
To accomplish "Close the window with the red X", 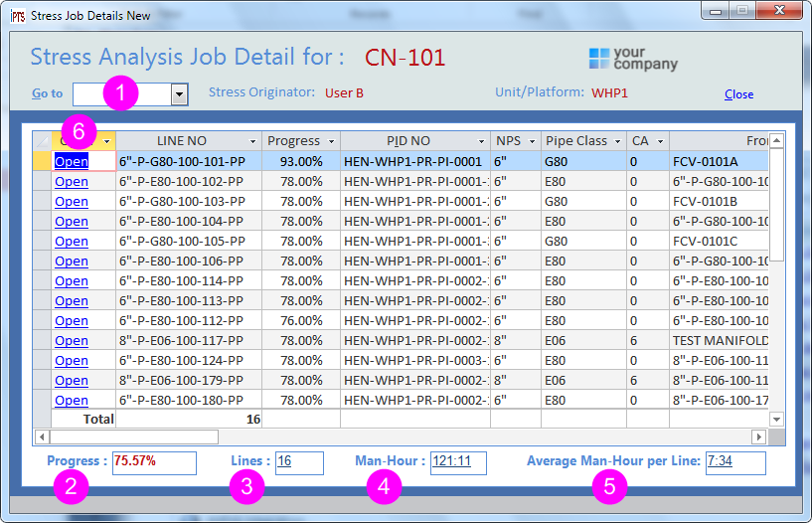I will (x=779, y=10).
